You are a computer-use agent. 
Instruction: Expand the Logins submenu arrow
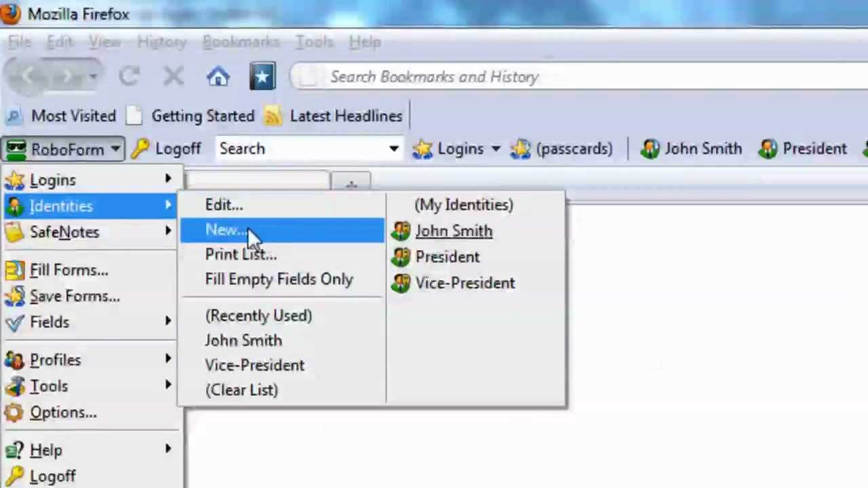pyautogui.click(x=167, y=180)
